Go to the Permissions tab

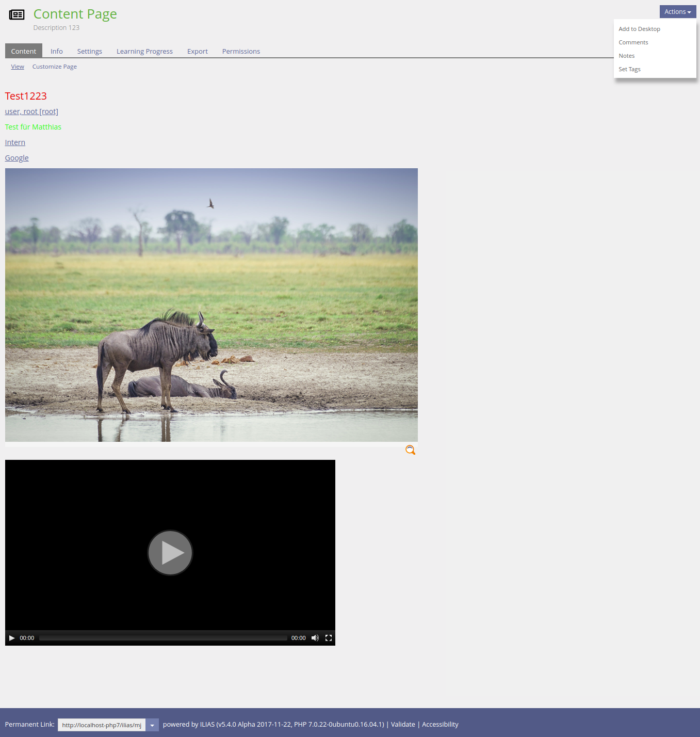point(241,51)
